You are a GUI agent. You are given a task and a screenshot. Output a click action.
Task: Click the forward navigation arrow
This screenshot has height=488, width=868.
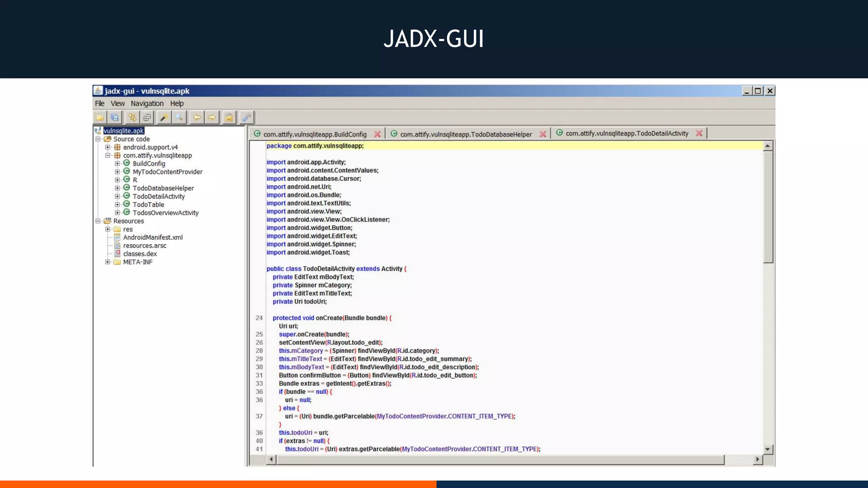click(211, 117)
